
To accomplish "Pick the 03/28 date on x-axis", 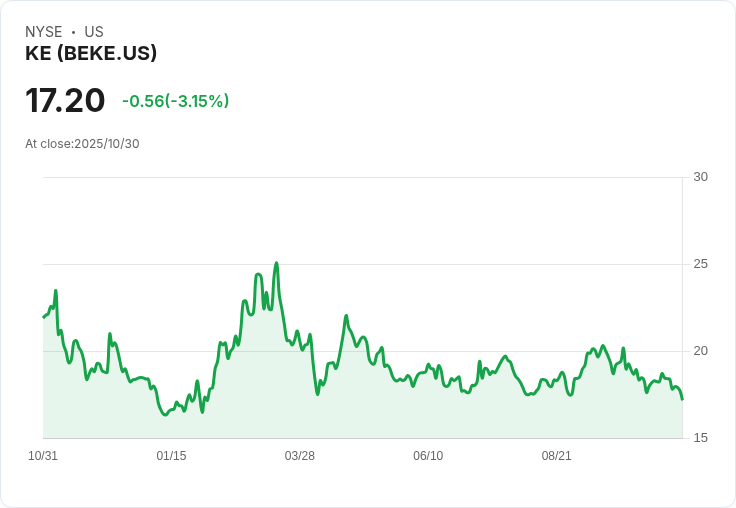I will click(299, 456).
